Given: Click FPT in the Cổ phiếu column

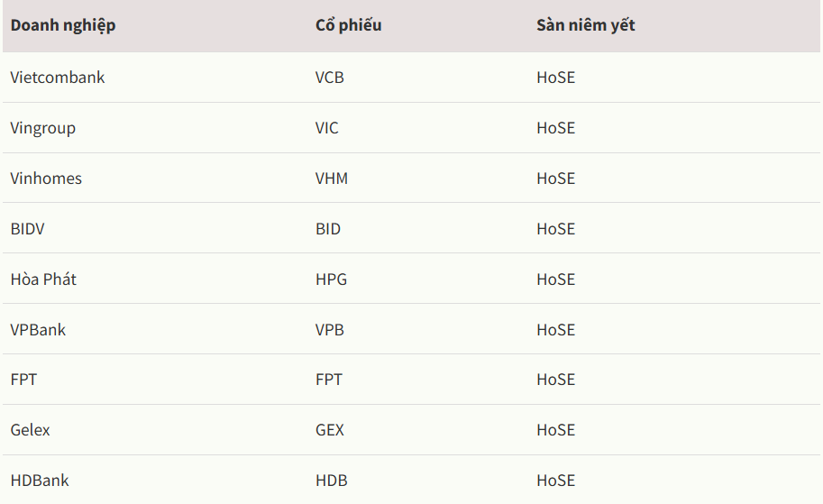Looking at the screenshot, I should point(329,379).
